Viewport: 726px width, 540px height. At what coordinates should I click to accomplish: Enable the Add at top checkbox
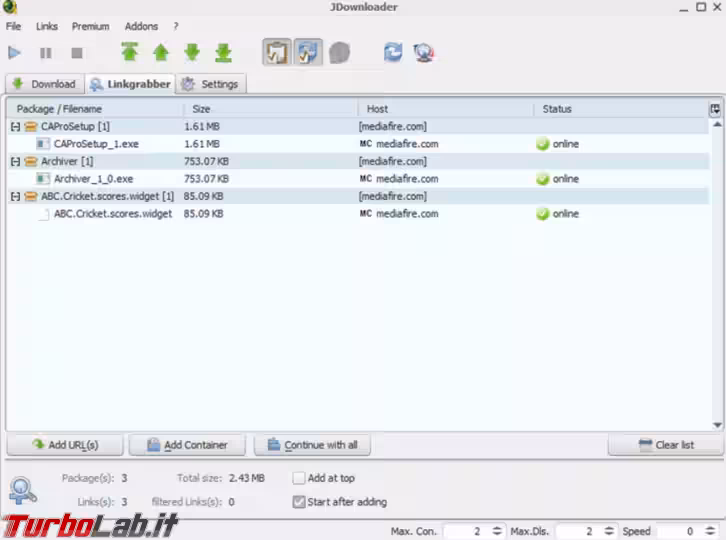pos(299,479)
